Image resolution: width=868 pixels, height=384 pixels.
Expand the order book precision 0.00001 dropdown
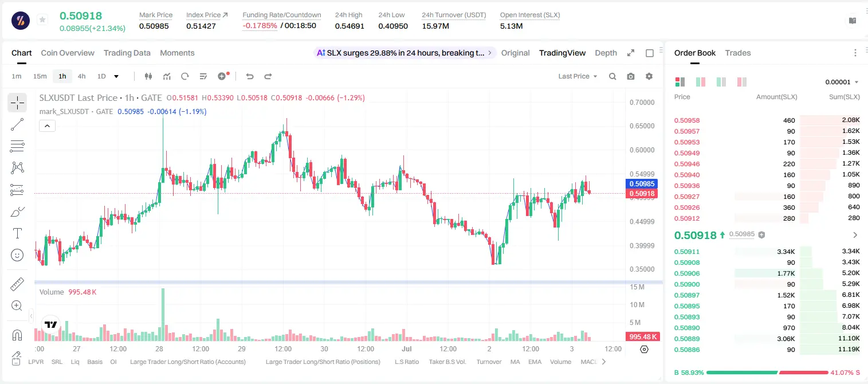[842, 82]
